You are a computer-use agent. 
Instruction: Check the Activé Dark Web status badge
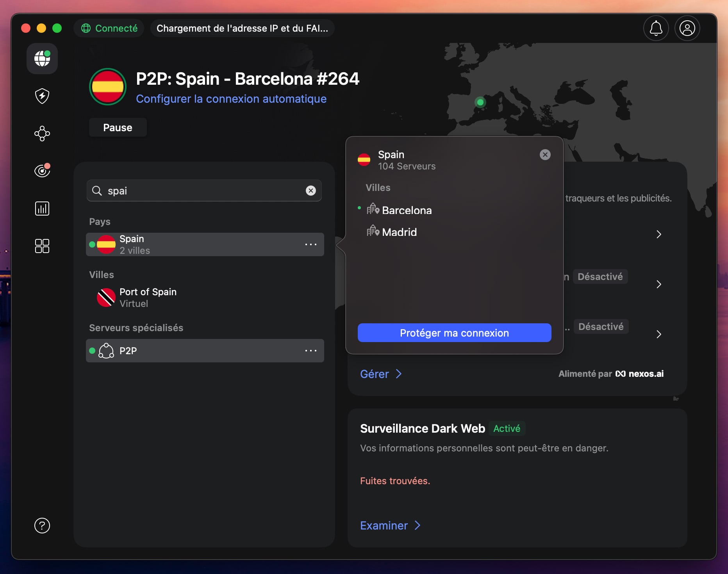[x=507, y=428]
